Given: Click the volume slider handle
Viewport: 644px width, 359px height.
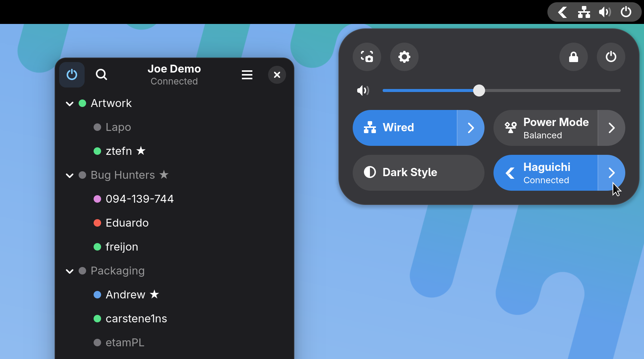Looking at the screenshot, I should [479, 90].
